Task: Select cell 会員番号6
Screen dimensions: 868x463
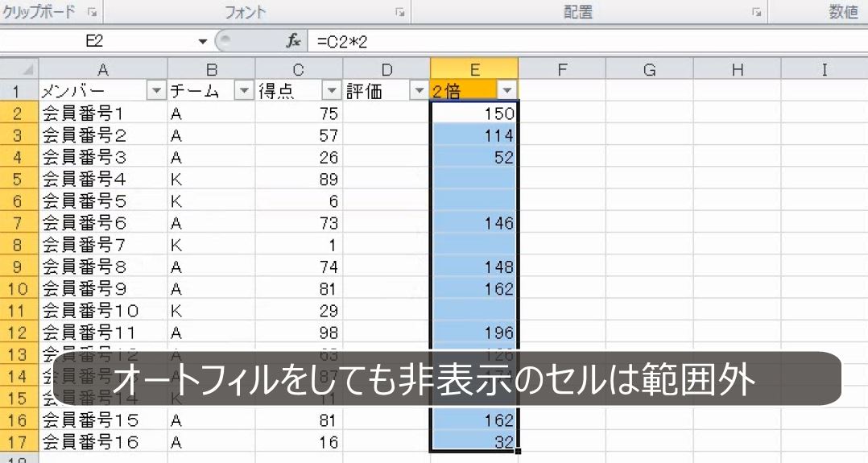Action: 103,222
